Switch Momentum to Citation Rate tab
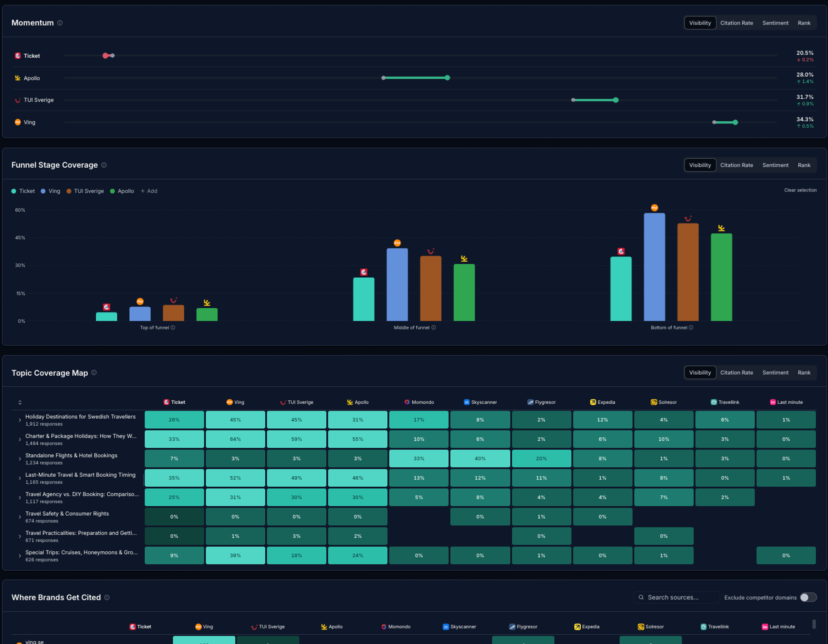This screenshot has width=828, height=644. point(736,23)
